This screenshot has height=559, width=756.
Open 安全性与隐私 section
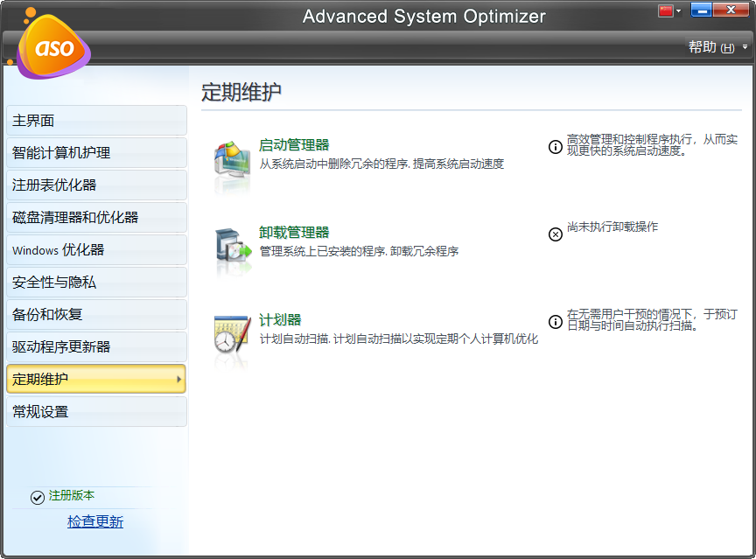(x=96, y=282)
